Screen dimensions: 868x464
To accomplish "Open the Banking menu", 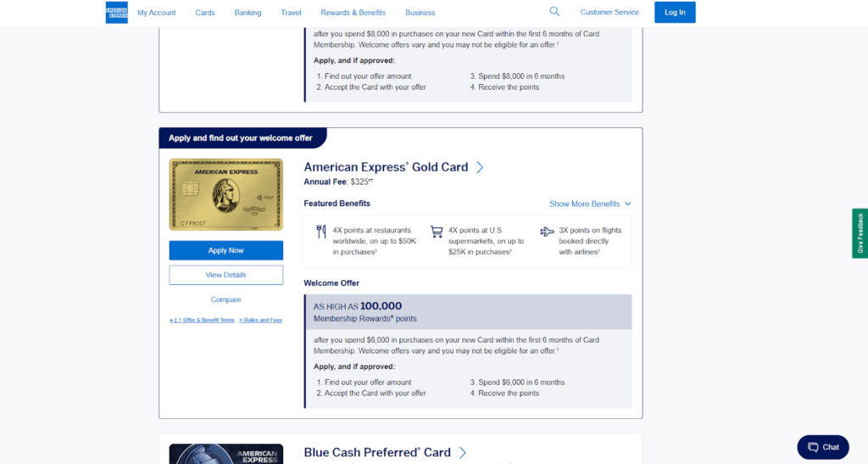I will [x=248, y=13].
